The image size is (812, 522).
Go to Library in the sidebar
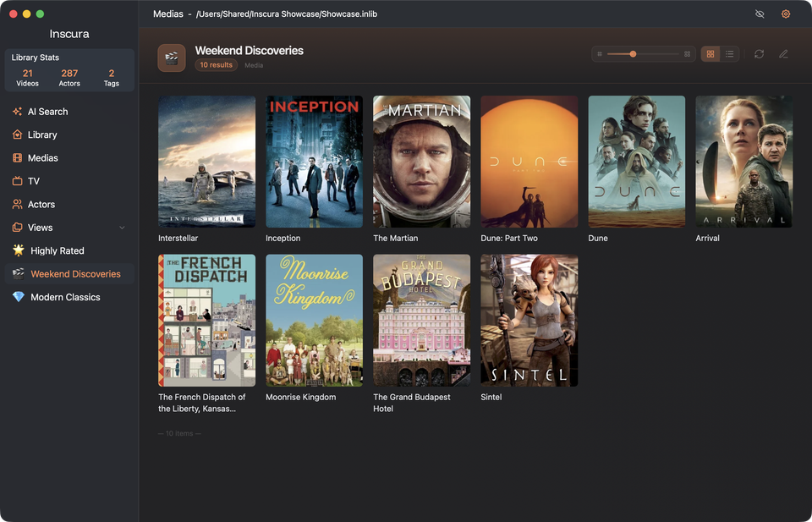tap(69, 135)
